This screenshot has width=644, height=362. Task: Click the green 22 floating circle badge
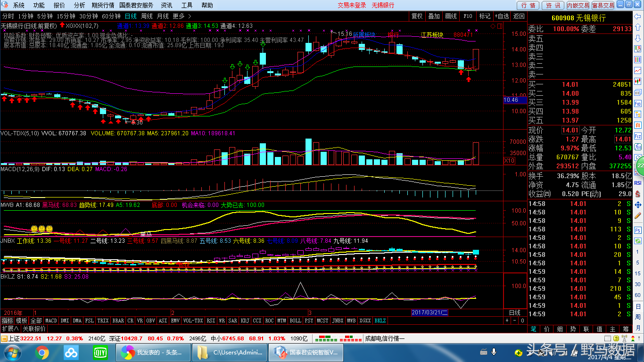[640, 166]
